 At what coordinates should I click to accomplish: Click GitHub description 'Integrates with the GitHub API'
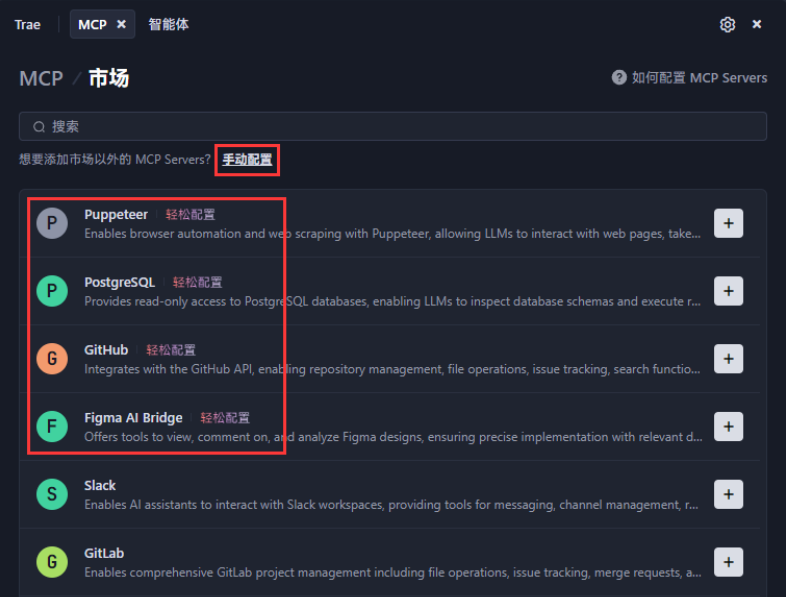[x=392, y=369]
